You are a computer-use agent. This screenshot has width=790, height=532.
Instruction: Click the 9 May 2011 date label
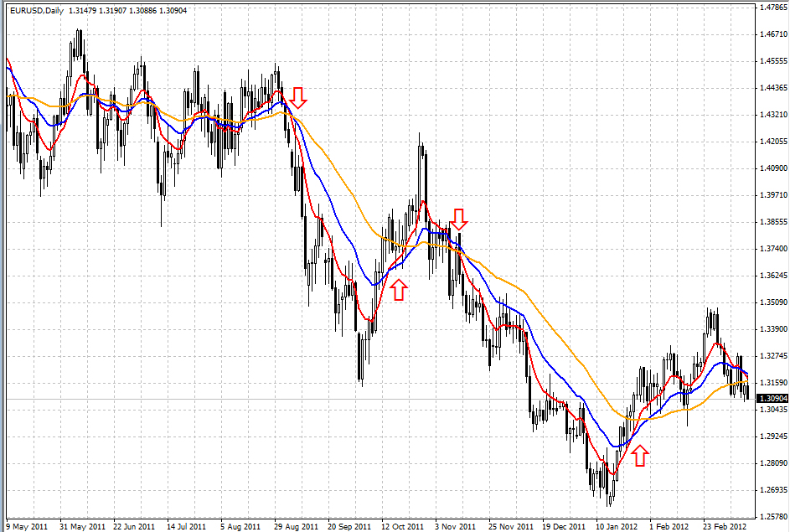(26, 526)
